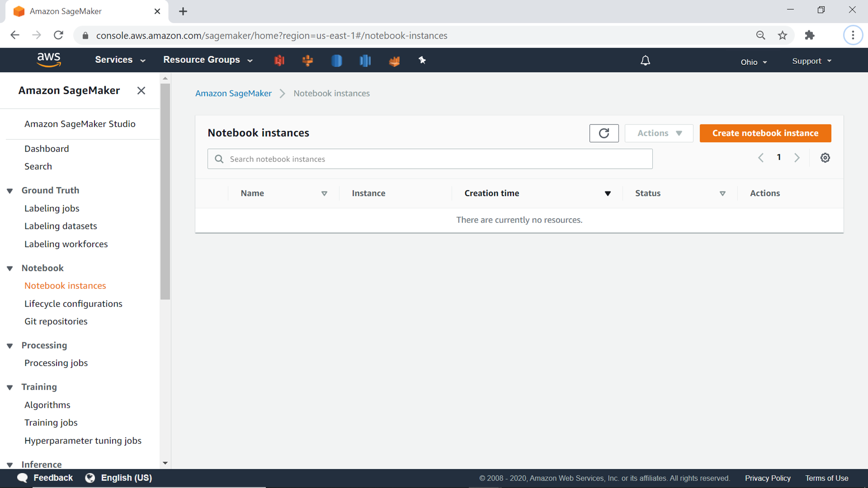Click the browser extensions puzzle icon
The width and height of the screenshot is (868, 488).
809,36
